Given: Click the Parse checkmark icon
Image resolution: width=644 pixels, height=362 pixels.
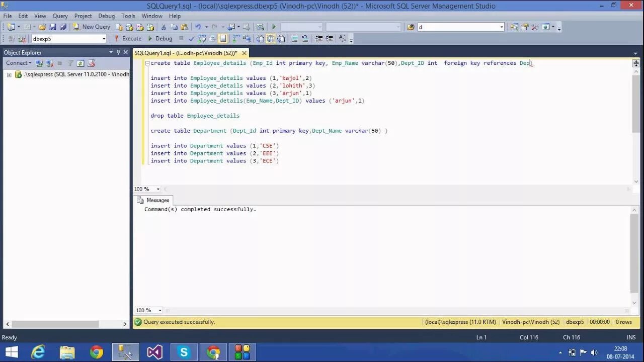Looking at the screenshot, I should [x=191, y=38].
